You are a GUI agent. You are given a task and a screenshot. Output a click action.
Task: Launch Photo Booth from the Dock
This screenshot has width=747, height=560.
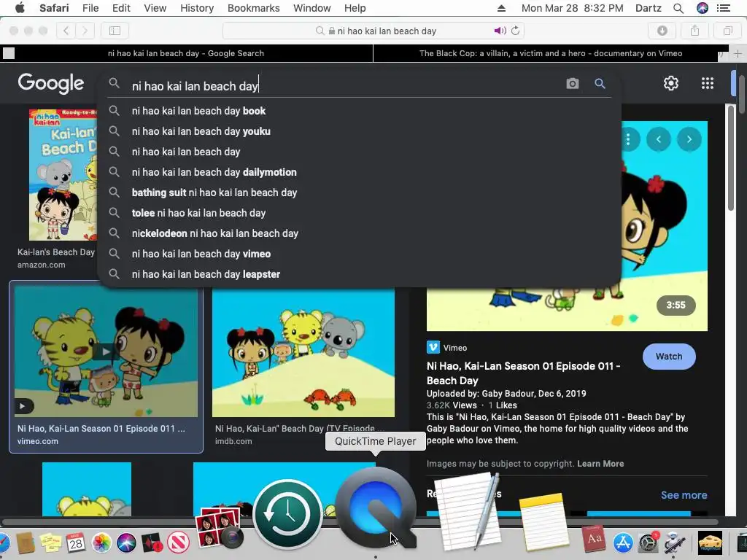coord(219,528)
